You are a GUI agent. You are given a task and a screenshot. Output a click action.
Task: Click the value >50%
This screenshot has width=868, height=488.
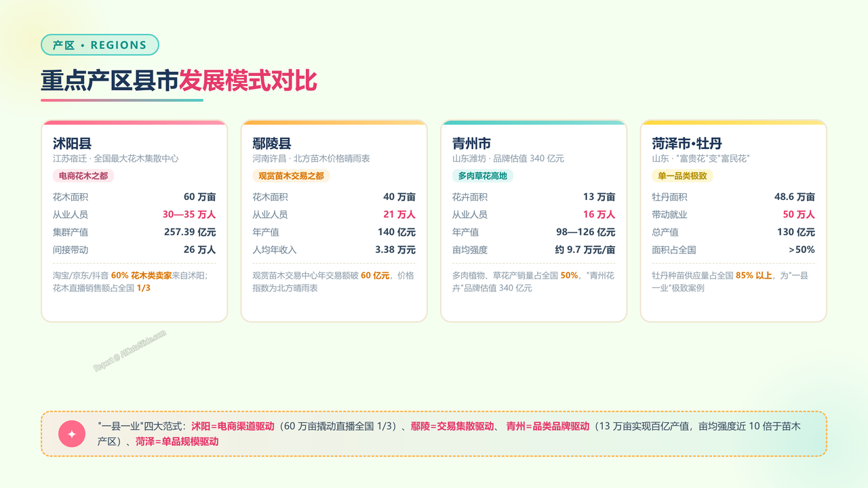802,249
